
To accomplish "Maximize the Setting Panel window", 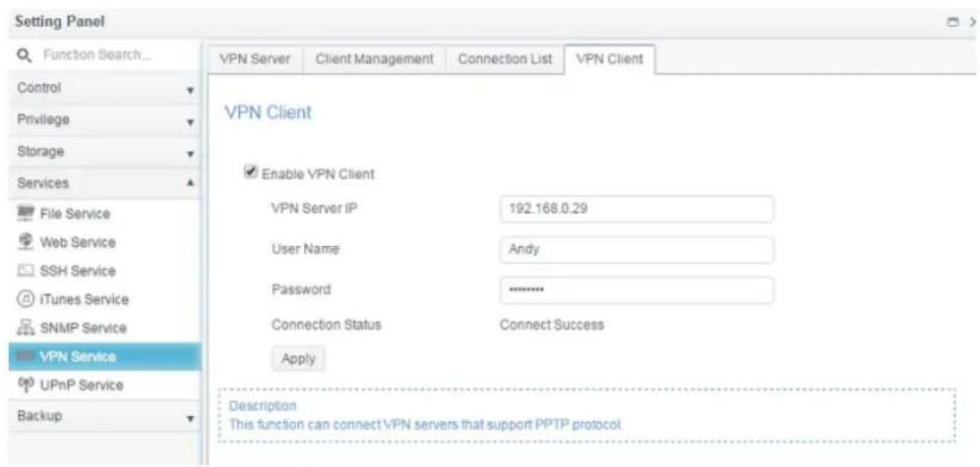I will coord(954,22).
